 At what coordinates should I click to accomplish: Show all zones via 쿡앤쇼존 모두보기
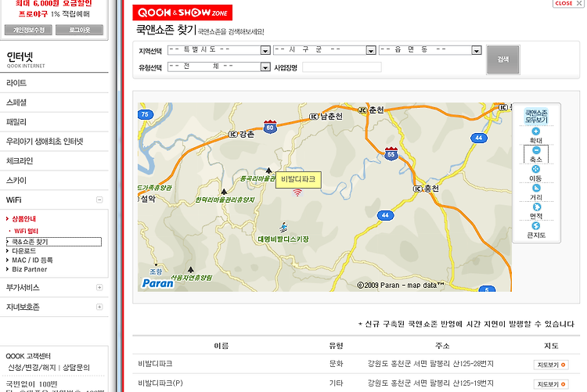[536, 117]
